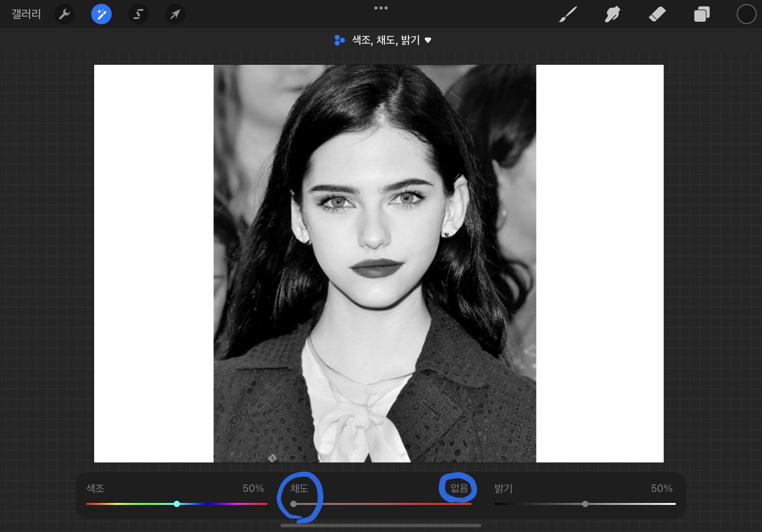Click the 색조 label

click(x=95, y=488)
